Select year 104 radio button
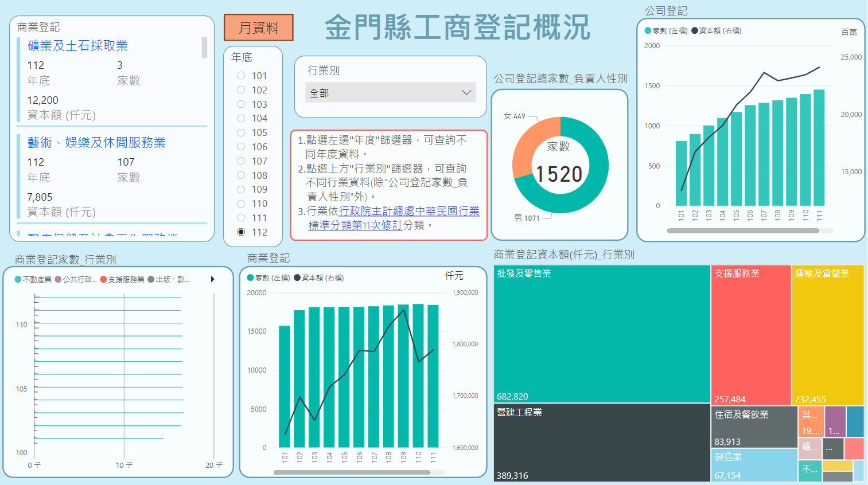 coord(241,118)
